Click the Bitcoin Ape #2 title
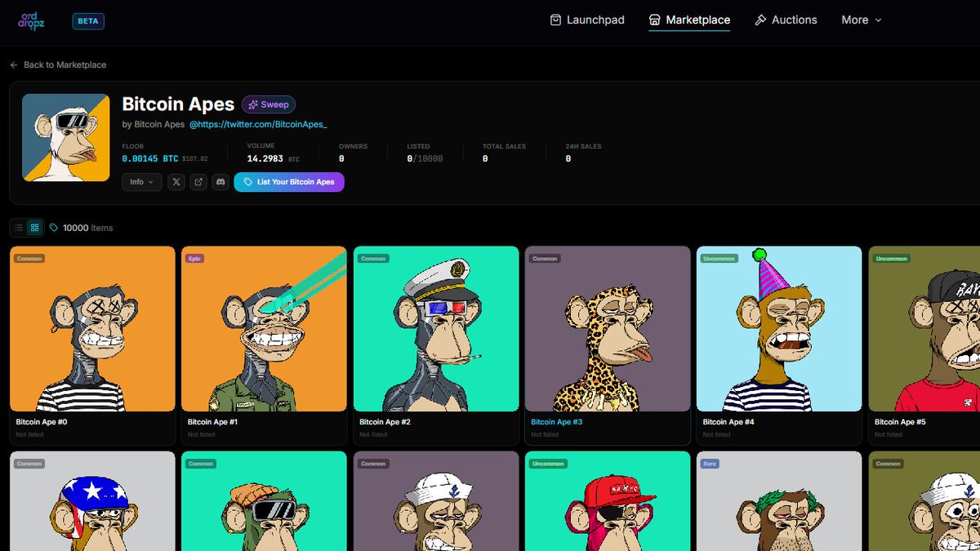 pos(385,422)
